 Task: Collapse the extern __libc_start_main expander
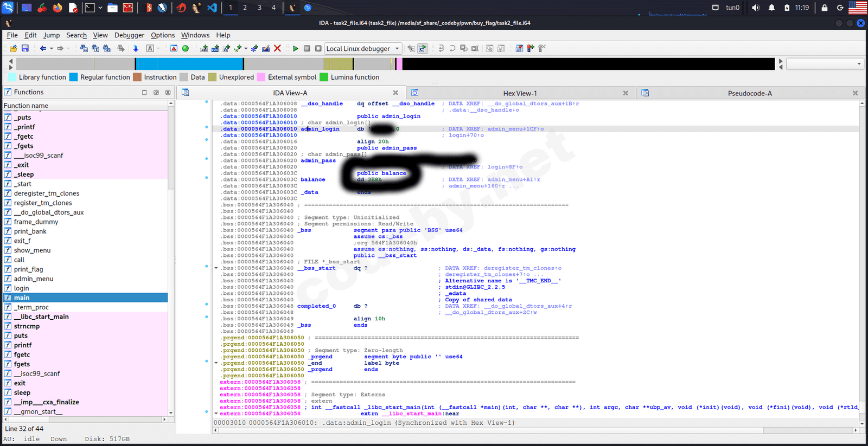[216, 413]
